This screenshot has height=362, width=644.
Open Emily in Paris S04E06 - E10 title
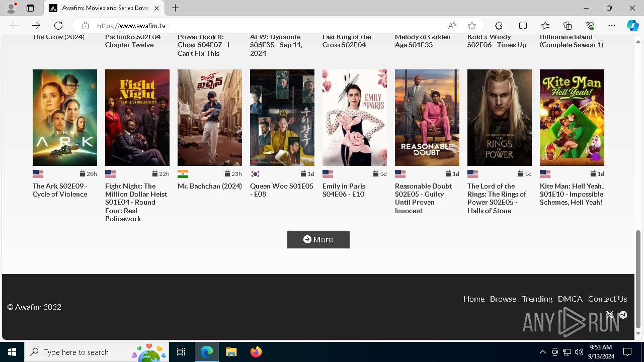point(344,190)
